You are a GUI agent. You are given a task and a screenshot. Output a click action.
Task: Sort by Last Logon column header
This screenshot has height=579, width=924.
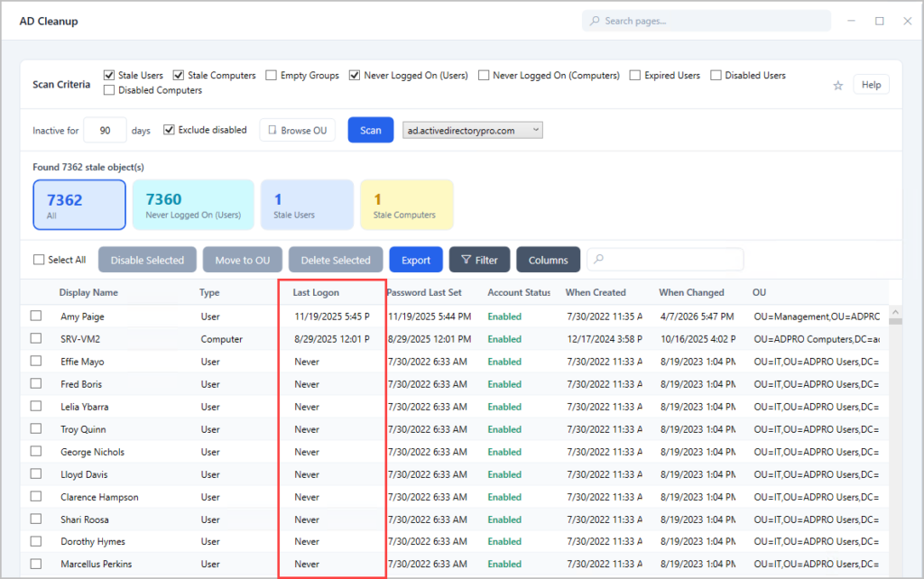316,292
